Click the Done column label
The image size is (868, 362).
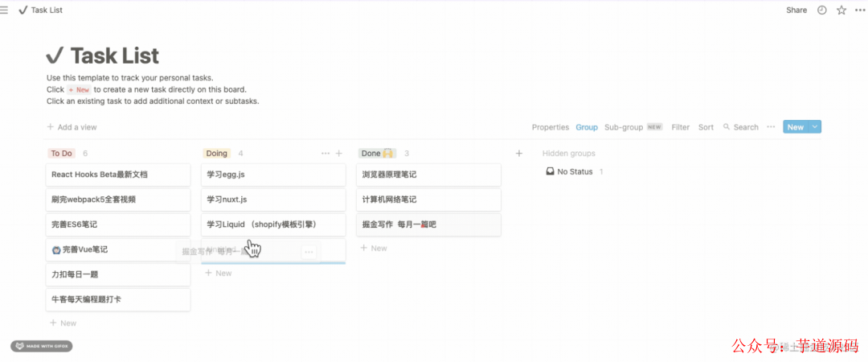(x=376, y=154)
